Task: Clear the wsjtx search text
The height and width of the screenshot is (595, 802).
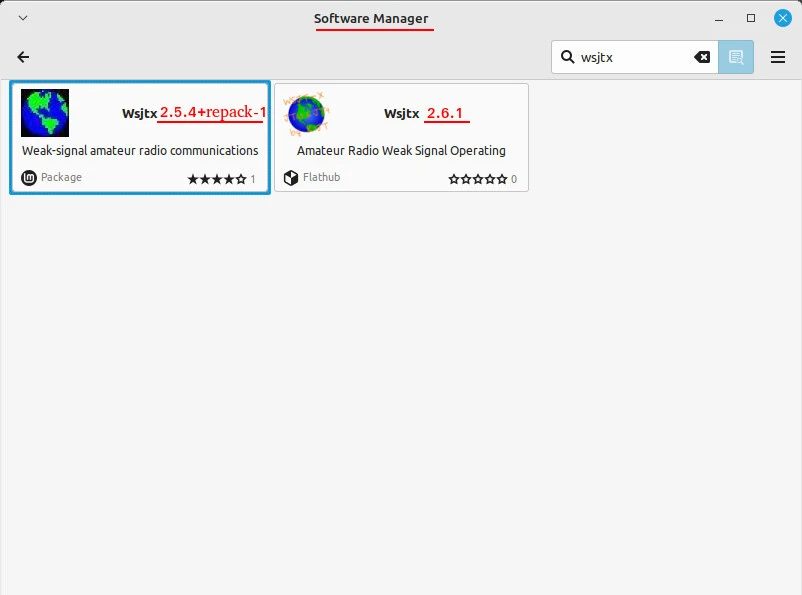Action: (x=702, y=58)
